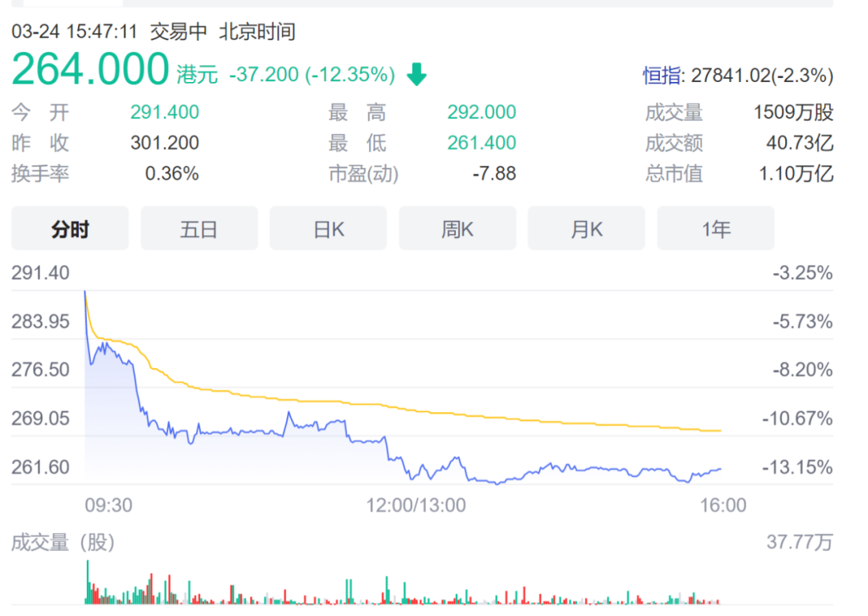Image resolution: width=868 pixels, height=616 pixels.
Task: Show the 周K chart tab
Action: point(457,229)
